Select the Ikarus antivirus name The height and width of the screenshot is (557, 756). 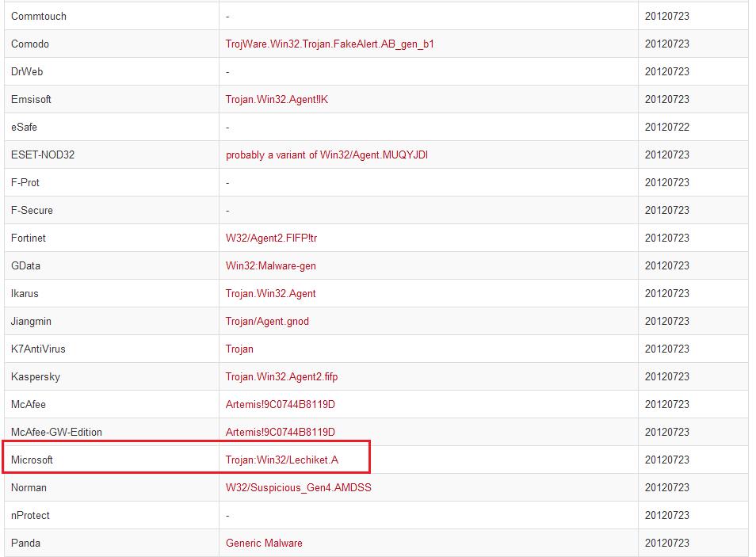click(25, 294)
